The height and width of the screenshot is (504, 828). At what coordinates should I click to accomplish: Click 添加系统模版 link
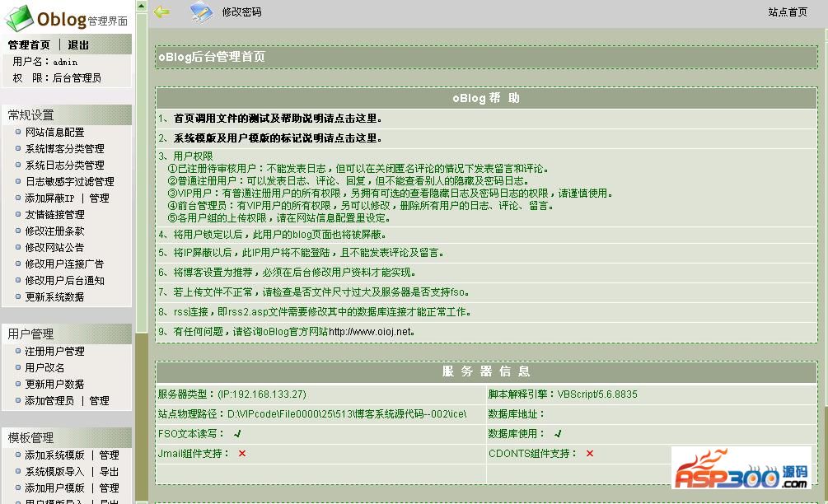pyautogui.click(x=55, y=455)
